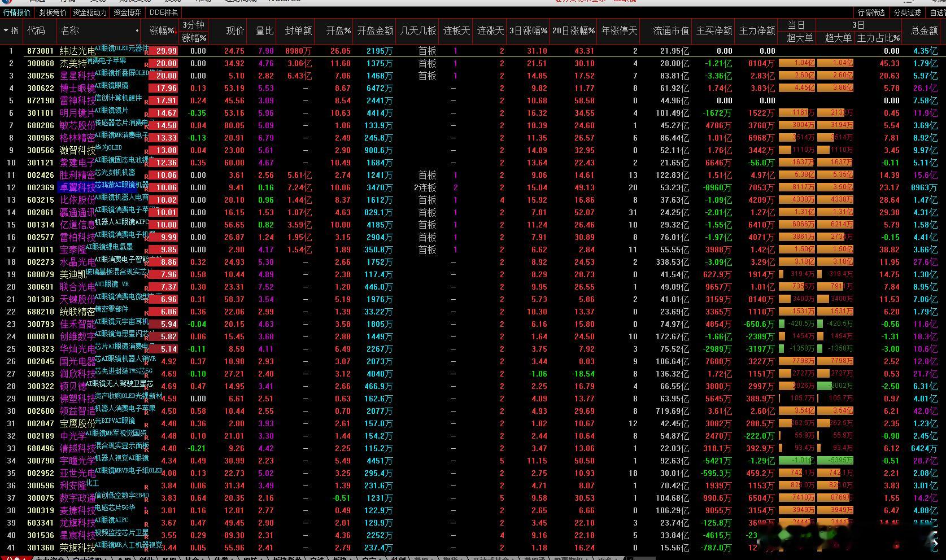Sort by the 代码 column header

[36, 30]
